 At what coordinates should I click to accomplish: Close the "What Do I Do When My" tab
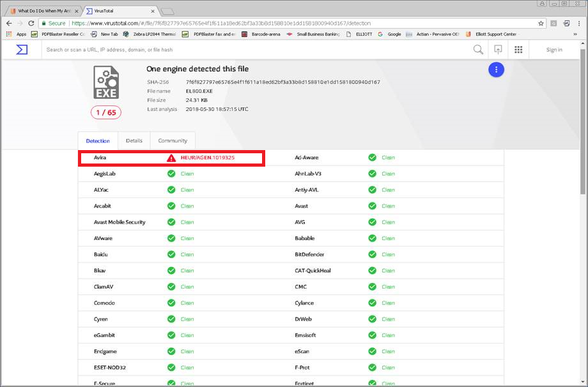[77, 11]
